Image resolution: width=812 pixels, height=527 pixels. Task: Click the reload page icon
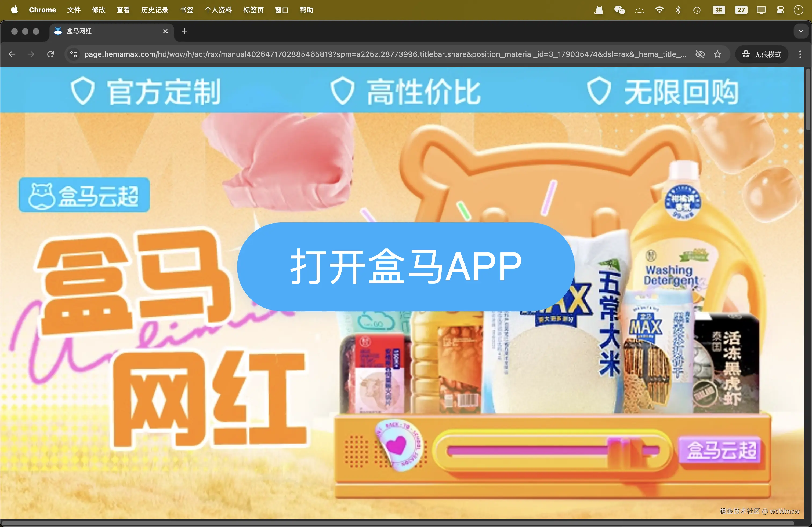[50, 54]
